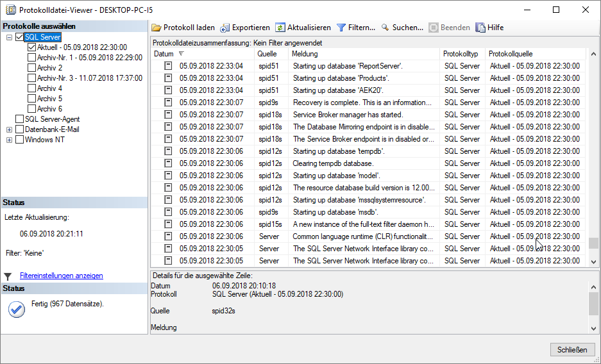Click the funnel icon beside Filtereinstellungen anzeigen

pyautogui.click(x=8, y=276)
